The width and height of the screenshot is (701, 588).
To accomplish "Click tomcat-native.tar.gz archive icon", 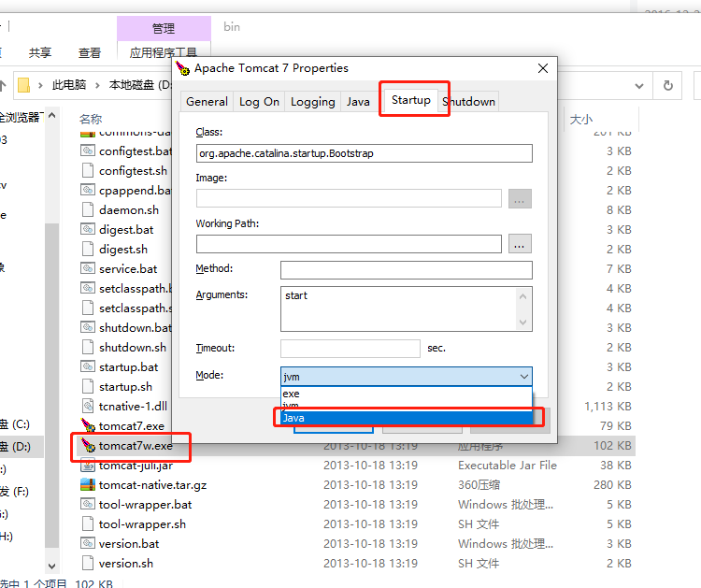I will (88, 485).
